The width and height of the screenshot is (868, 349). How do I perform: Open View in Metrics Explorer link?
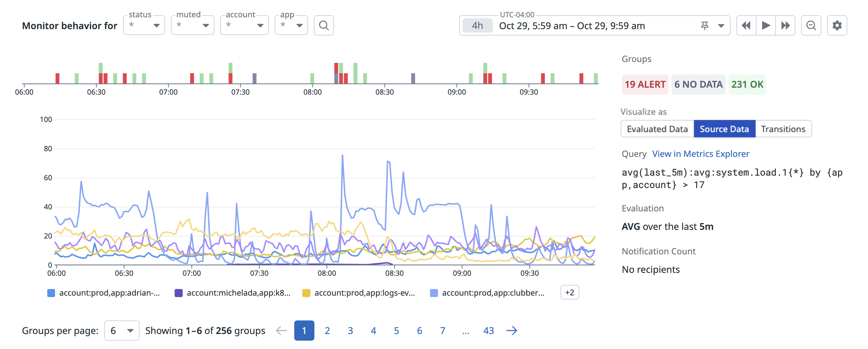[x=701, y=154]
